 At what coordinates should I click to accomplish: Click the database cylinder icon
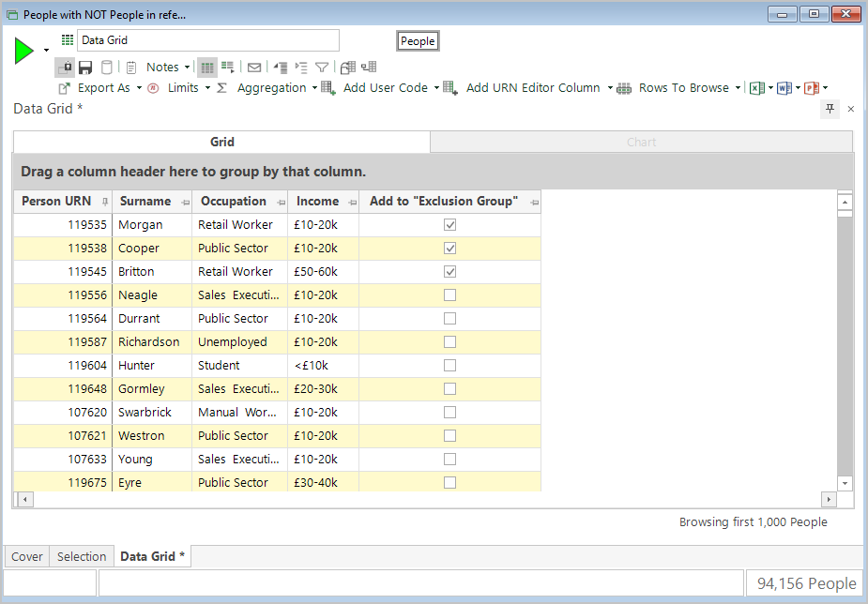pyautogui.click(x=107, y=68)
